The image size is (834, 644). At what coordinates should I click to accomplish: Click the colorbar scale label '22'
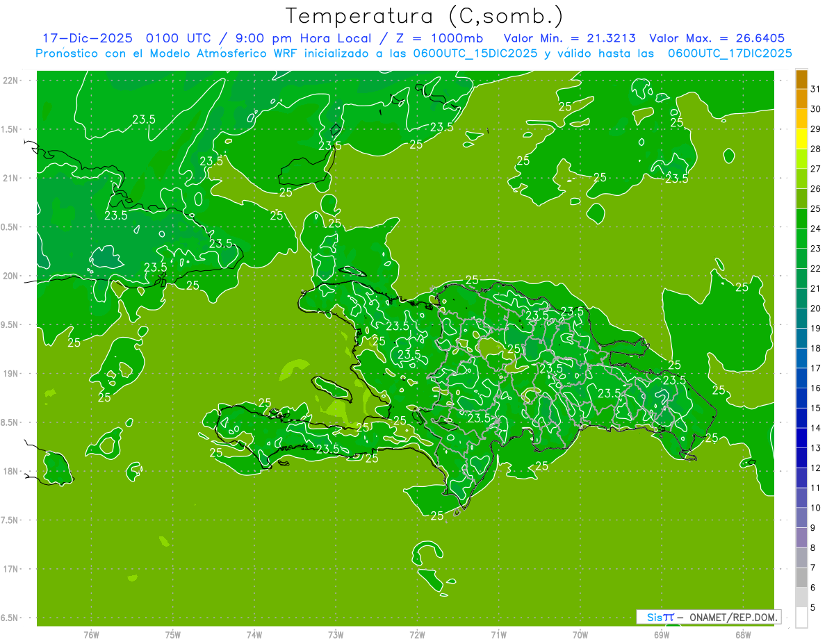coord(816,269)
